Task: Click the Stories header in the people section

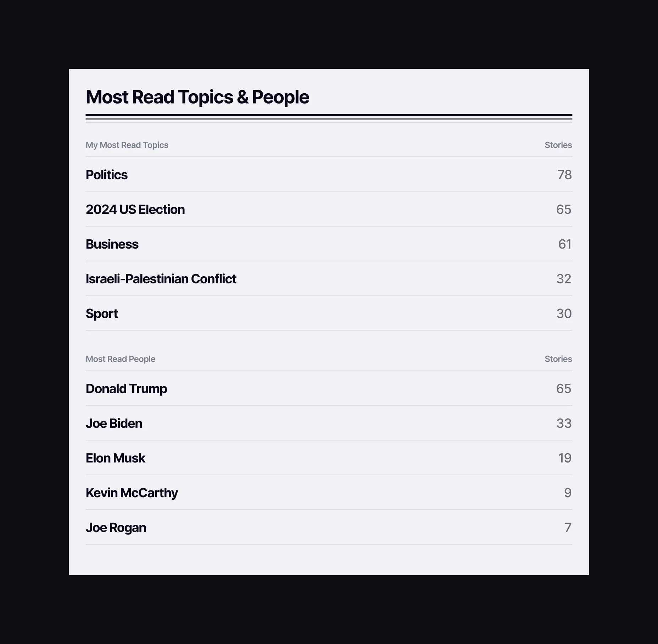Action: [x=558, y=359]
